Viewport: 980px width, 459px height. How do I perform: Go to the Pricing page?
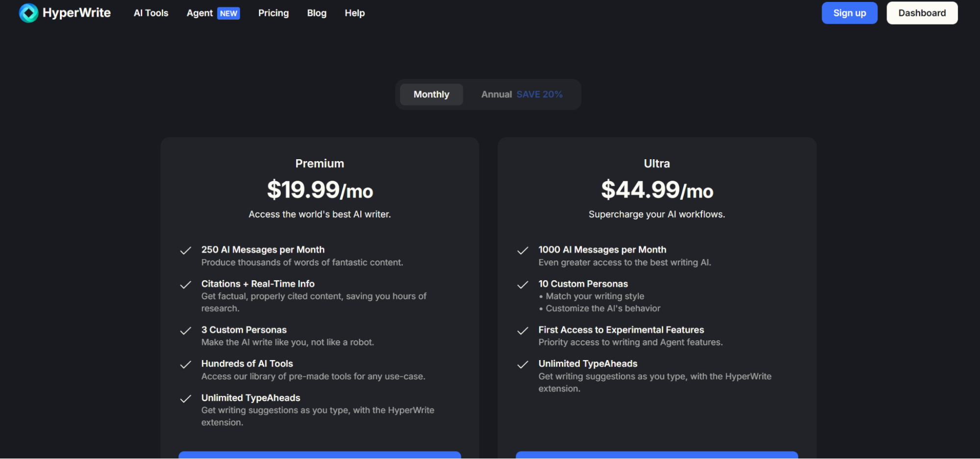(x=274, y=13)
